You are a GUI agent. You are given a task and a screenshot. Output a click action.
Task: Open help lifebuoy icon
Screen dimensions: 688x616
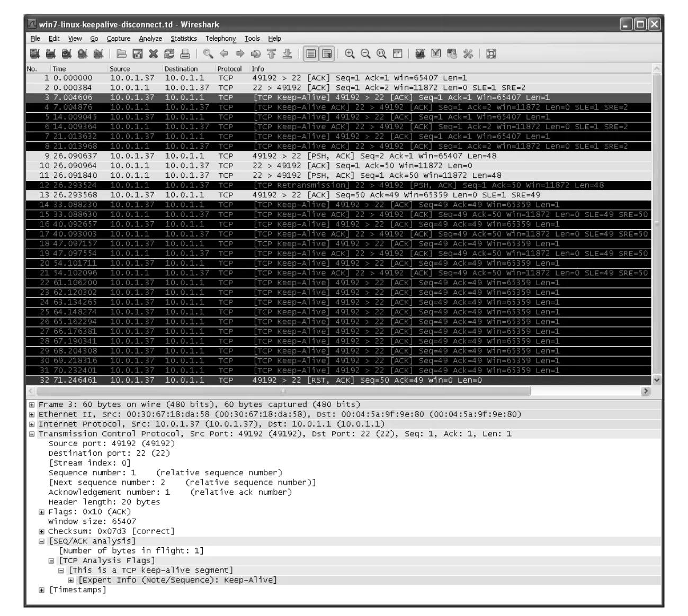click(492, 53)
